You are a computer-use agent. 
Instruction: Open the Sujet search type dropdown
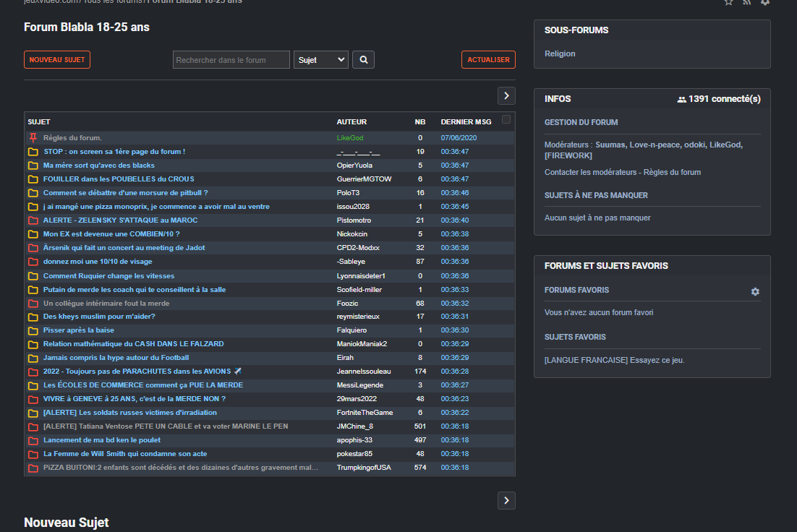point(321,60)
